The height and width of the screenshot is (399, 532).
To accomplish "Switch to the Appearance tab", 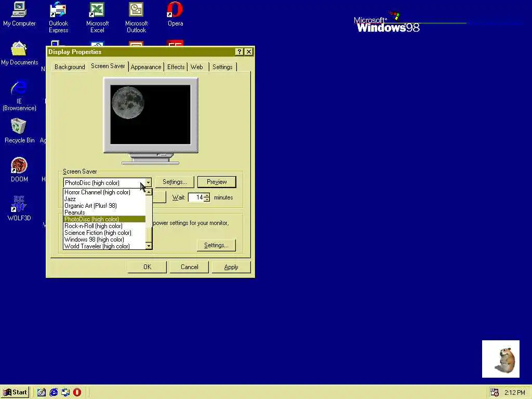I will click(146, 67).
